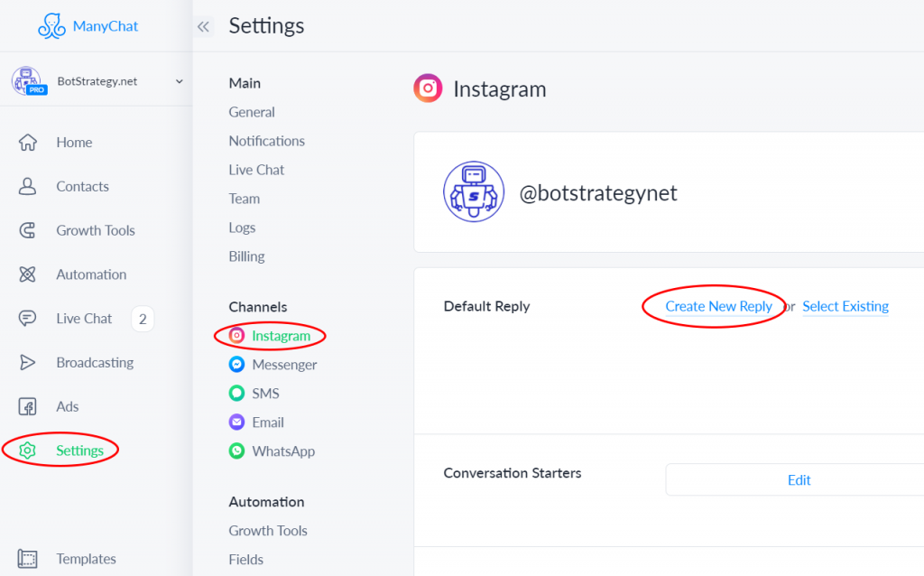Collapse the sidebar with double chevron
Screen dimensions: 924x576
pos(203,27)
